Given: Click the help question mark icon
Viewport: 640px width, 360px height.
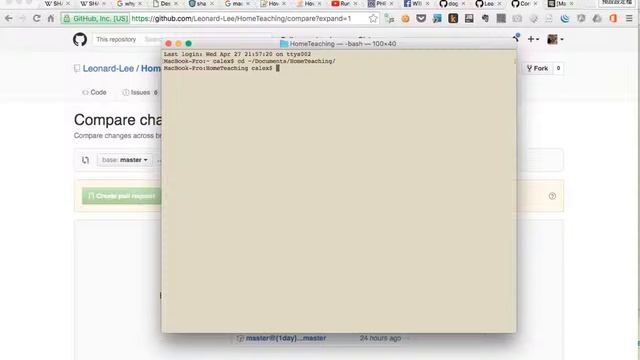Looking at the screenshot, I should tap(552, 196).
